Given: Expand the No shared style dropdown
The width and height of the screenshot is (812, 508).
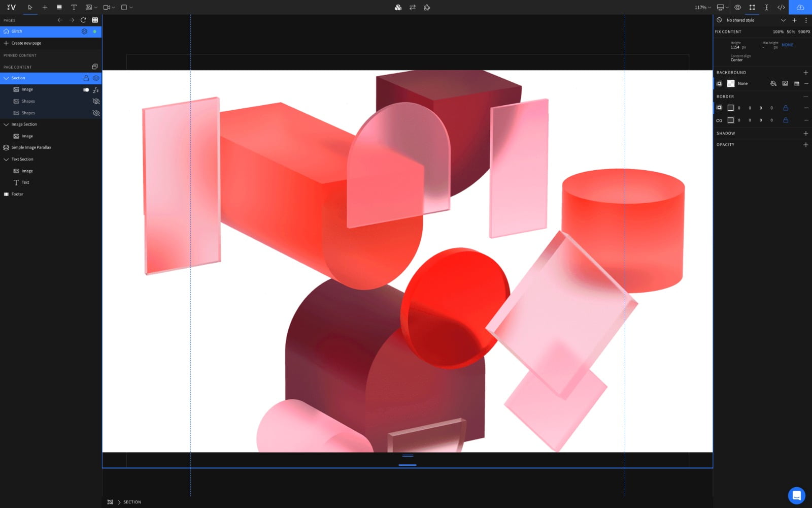Looking at the screenshot, I should 783,20.
